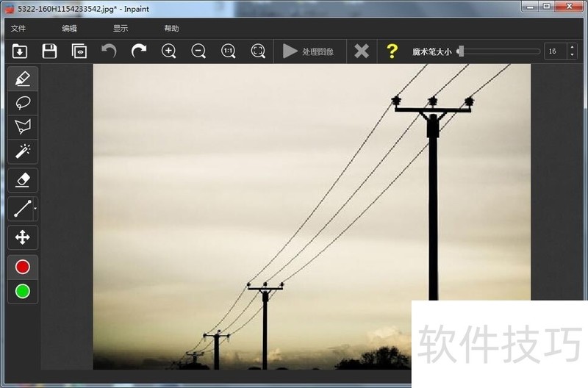Click the Inpaint app title icon
The width and height of the screenshot is (588, 388).
click(10, 9)
